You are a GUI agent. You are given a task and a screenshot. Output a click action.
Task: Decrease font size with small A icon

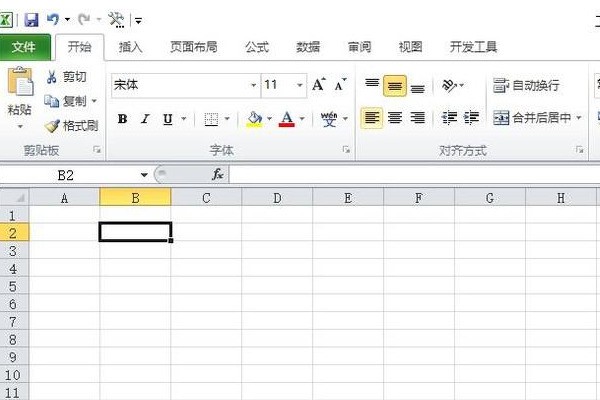pos(340,85)
